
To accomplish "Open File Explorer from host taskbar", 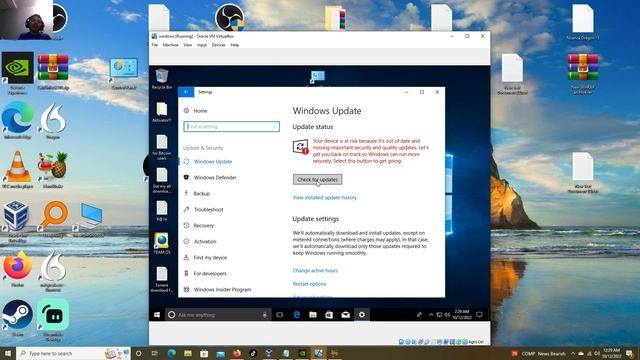I will pos(188,353).
